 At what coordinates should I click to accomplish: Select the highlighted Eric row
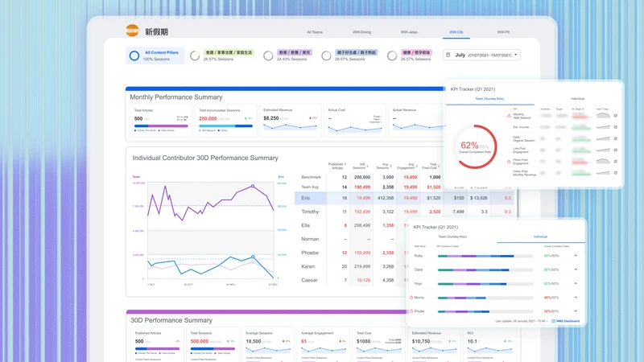point(404,198)
